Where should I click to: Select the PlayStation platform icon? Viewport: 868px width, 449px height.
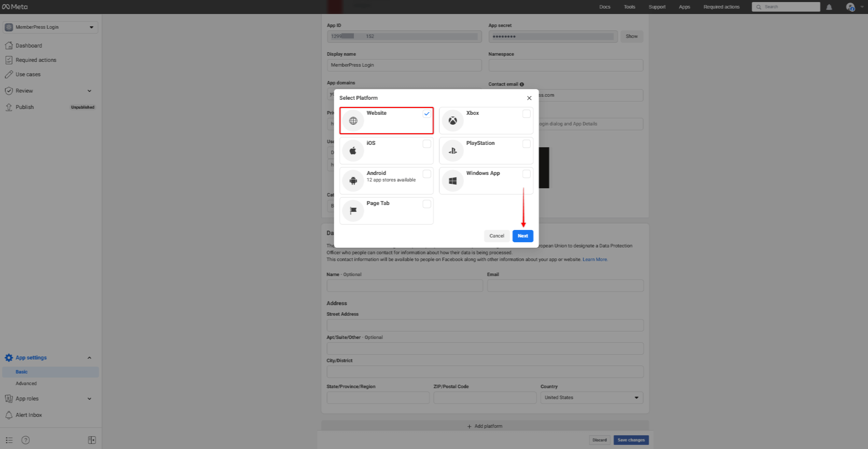coord(452,150)
